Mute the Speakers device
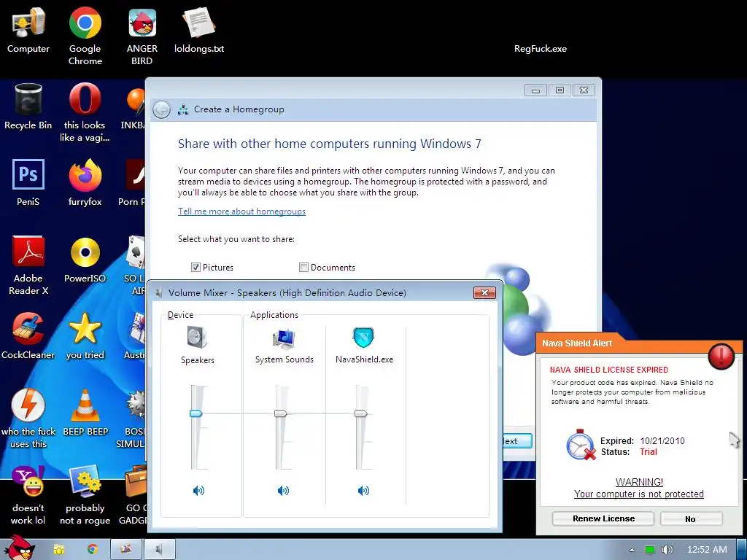747x560 pixels. 198,491
